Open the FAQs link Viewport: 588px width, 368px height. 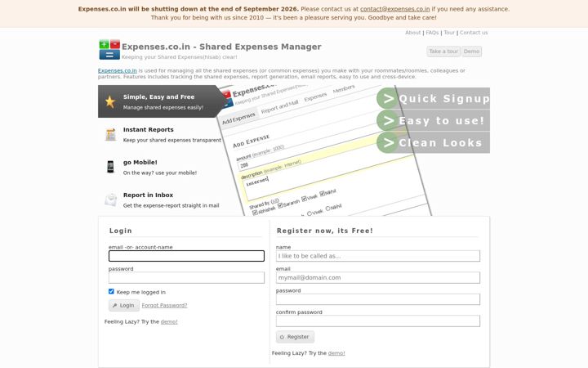pyautogui.click(x=432, y=33)
